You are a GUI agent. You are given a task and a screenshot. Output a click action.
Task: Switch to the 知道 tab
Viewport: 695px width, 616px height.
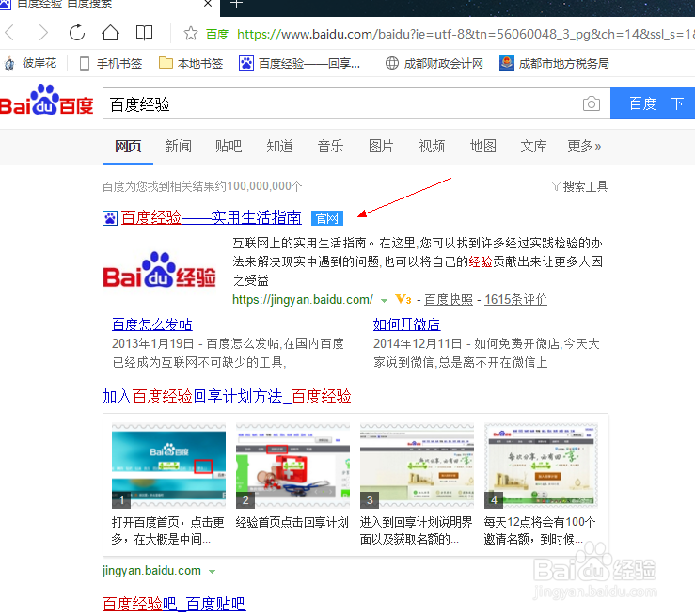tap(279, 146)
